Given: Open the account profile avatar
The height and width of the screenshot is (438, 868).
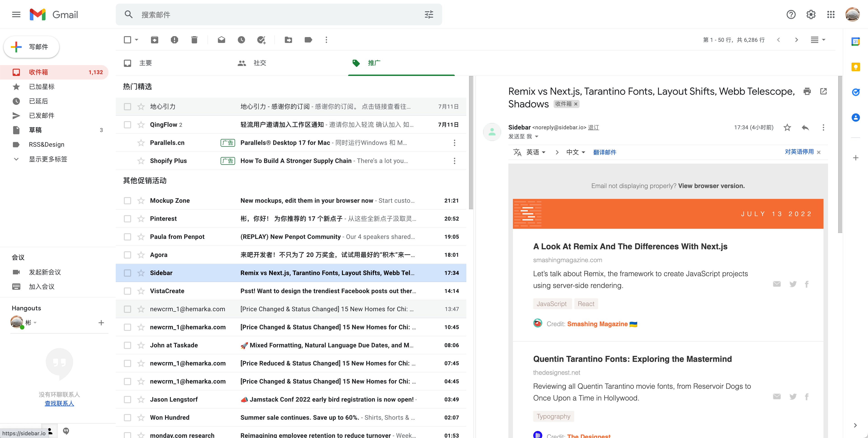Looking at the screenshot, I should pos(852,14).
